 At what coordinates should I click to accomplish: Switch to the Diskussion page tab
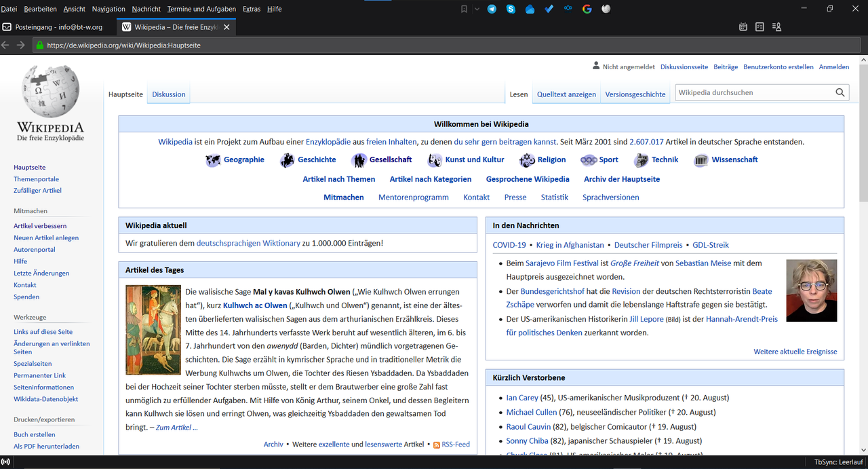point(169,94)
